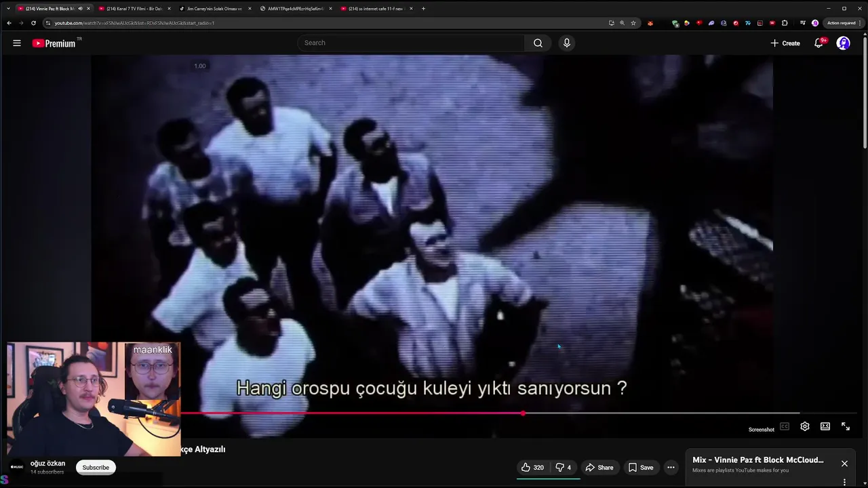Screen dimensions: 868x488
Task: Open YouTube account avatar menu
Action: (x=843, y=43)
